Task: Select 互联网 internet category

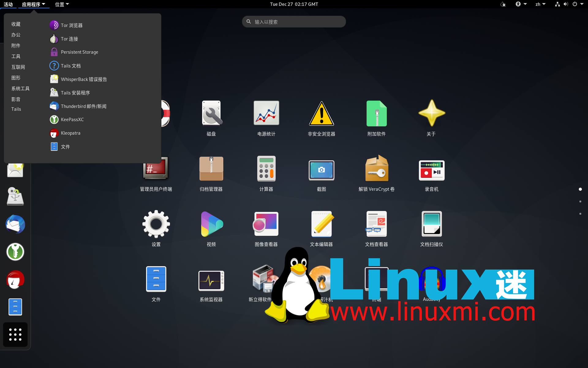Action: coord(18,67)
